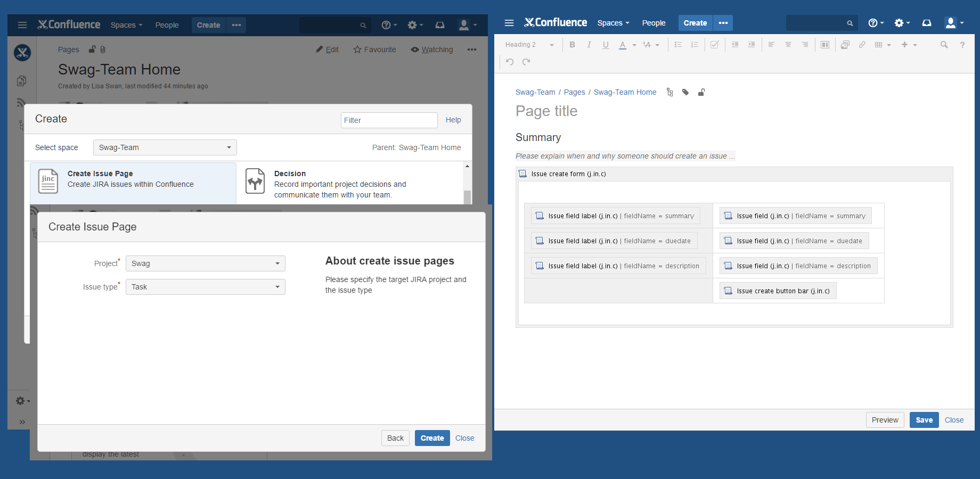Open the space logo icon in left sidebar
This screenshot has height=479, width=980.
coord(22,53)
